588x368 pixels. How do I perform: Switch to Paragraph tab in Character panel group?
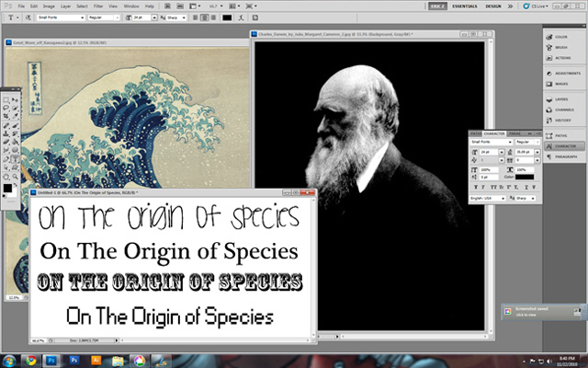pos(514,133)
